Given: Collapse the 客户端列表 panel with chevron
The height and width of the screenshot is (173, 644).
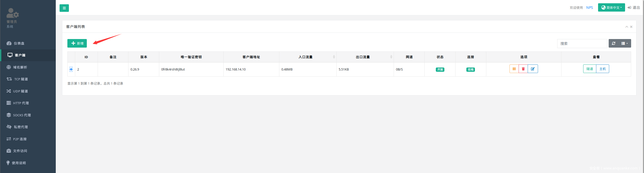Looking at the screenshot, I should [x=627, y=27].
